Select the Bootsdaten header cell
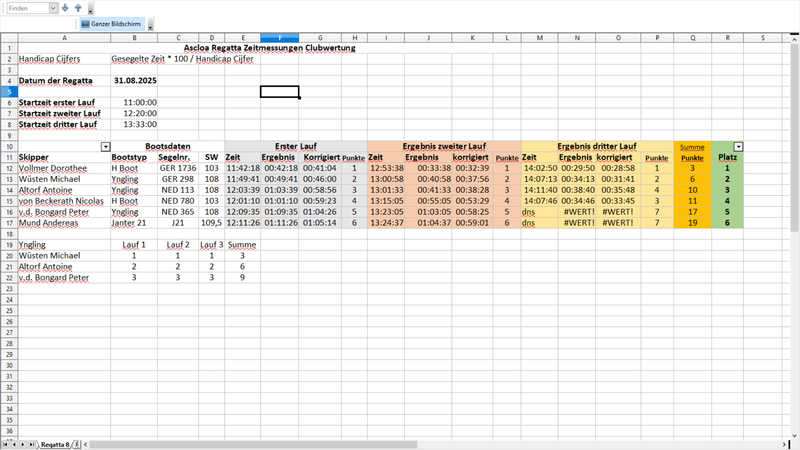This screenshot has height=450, width=800. pyautogui.click(x=168, y=146)
